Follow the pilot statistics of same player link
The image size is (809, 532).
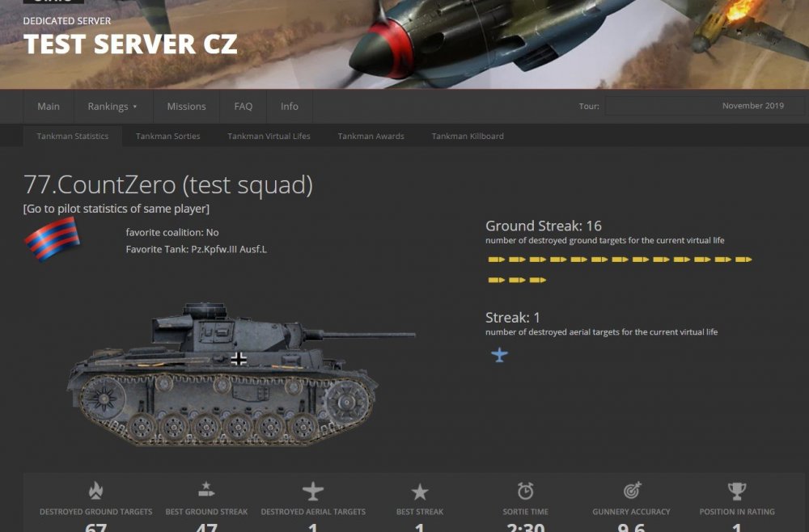(116, 209)
